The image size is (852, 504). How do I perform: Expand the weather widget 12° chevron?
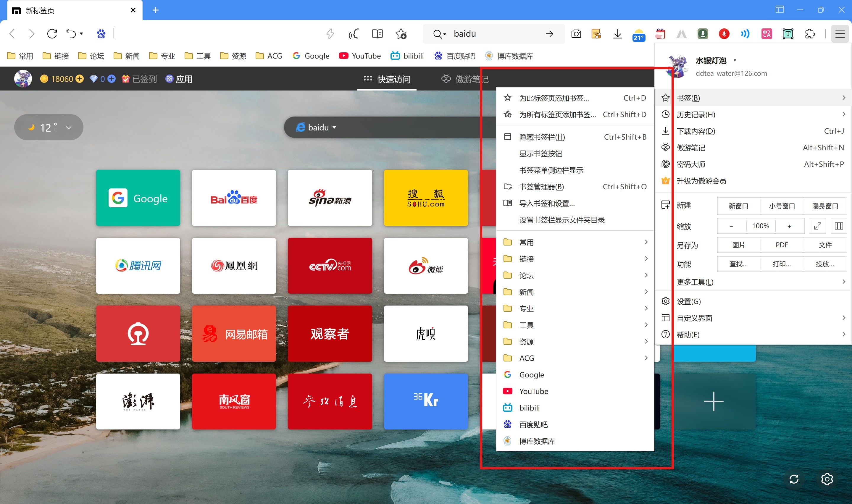point(69,128)
